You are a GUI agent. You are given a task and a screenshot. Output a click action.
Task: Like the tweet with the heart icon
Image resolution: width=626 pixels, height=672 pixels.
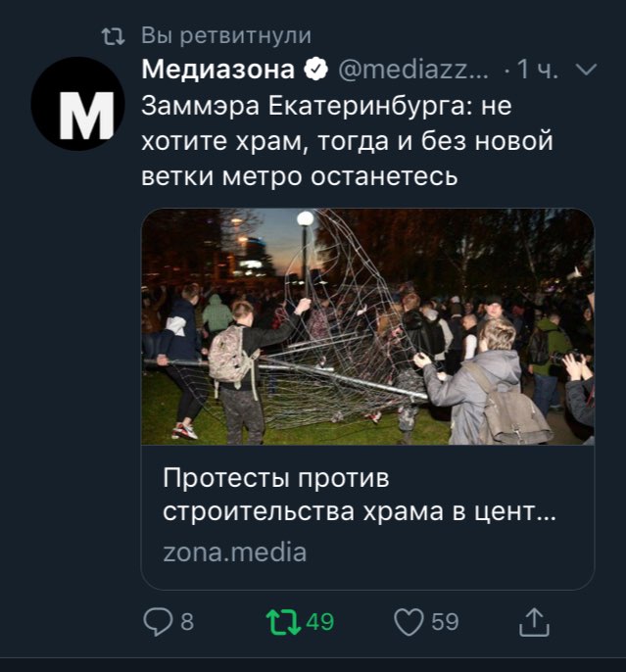tap(409, 622)
